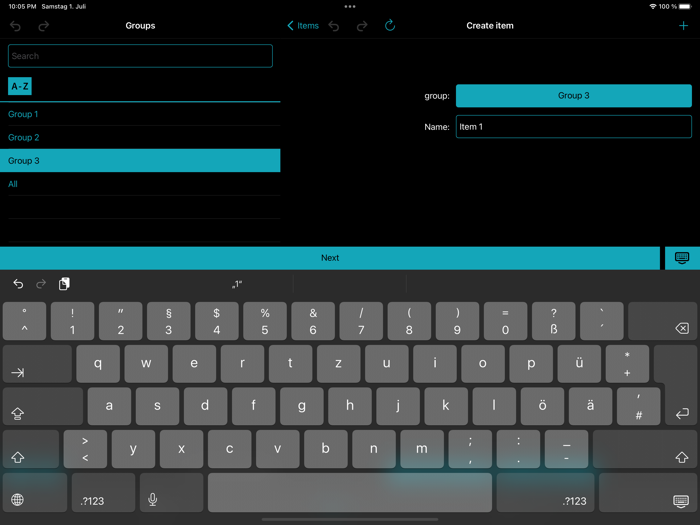Screen dimensions: 700x525
Task: Choose the „1“ autocomplete suggestion
Action: click(x=237, y=284)
